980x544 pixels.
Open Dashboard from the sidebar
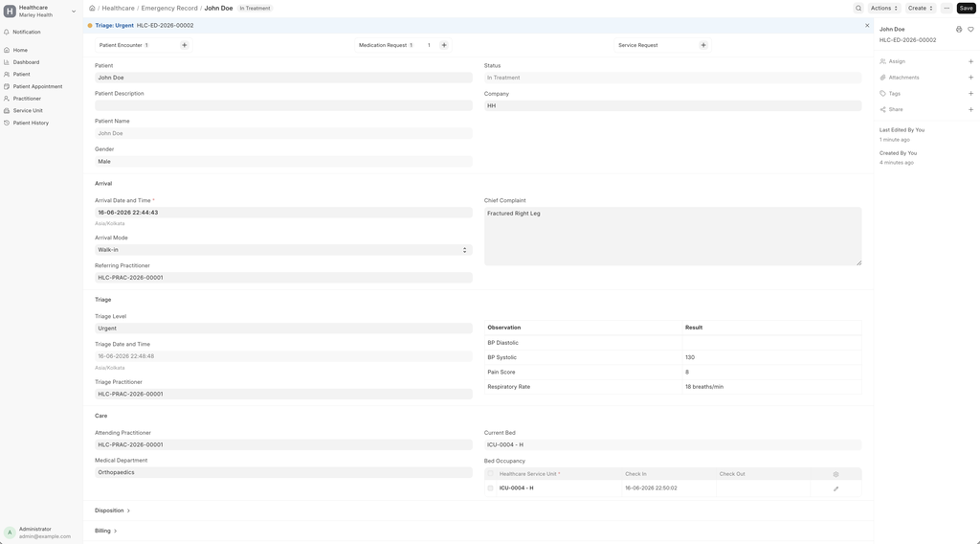(26, 62)
